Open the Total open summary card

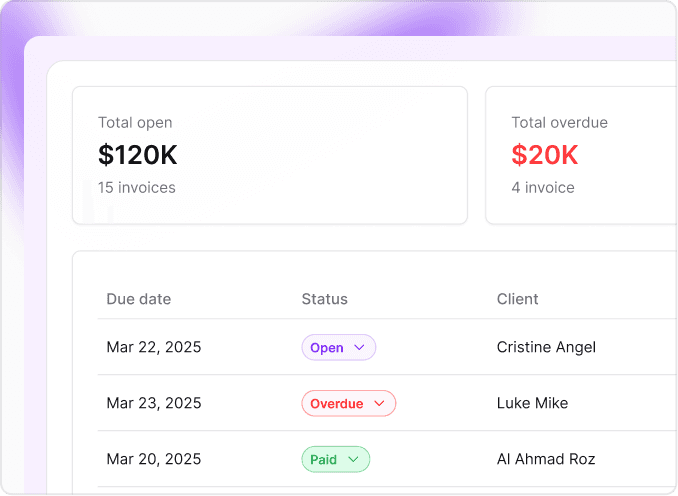click(269, 155)
